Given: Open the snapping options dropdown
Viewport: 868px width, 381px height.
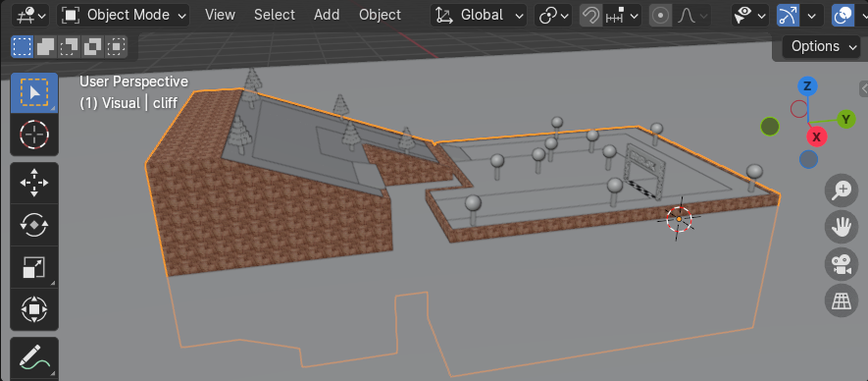Looking at the screenshot, I should [622, 15].
